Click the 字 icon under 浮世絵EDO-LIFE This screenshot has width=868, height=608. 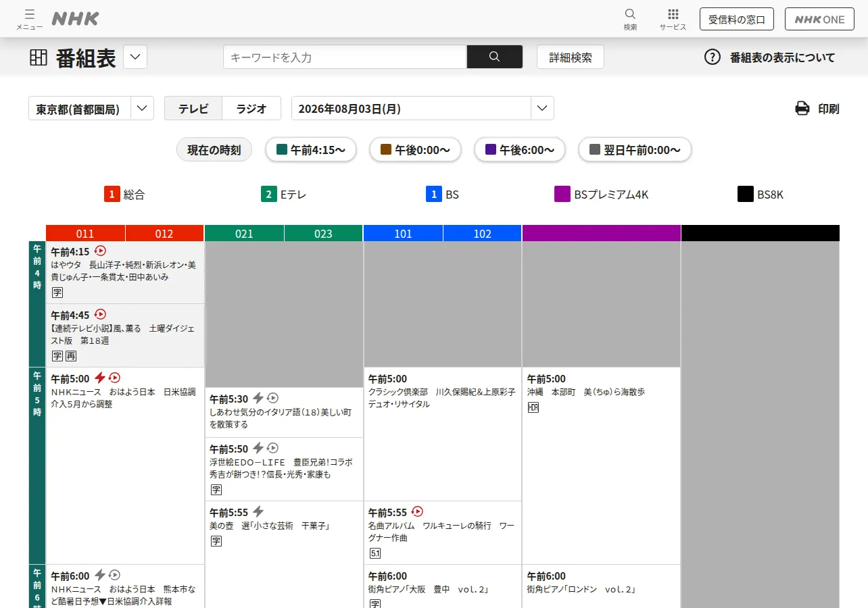[x=216, y=490]
